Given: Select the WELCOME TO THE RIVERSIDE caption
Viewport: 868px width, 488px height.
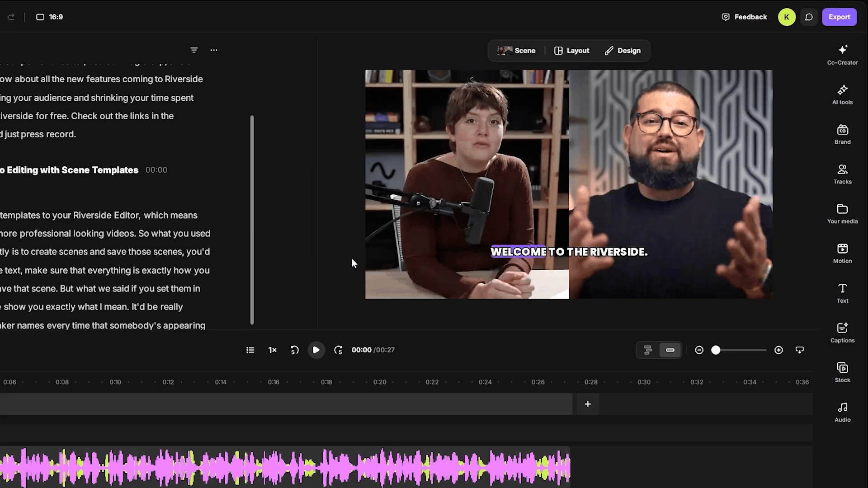Looking at the screenshot, I should (569, 252).
